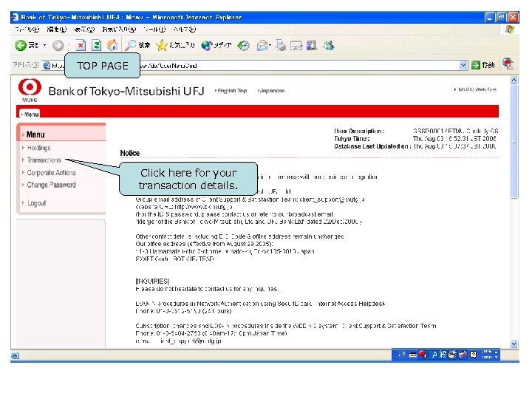
Task: Click the toolbar icon right of Go button
Action: (x=508, y=64)
